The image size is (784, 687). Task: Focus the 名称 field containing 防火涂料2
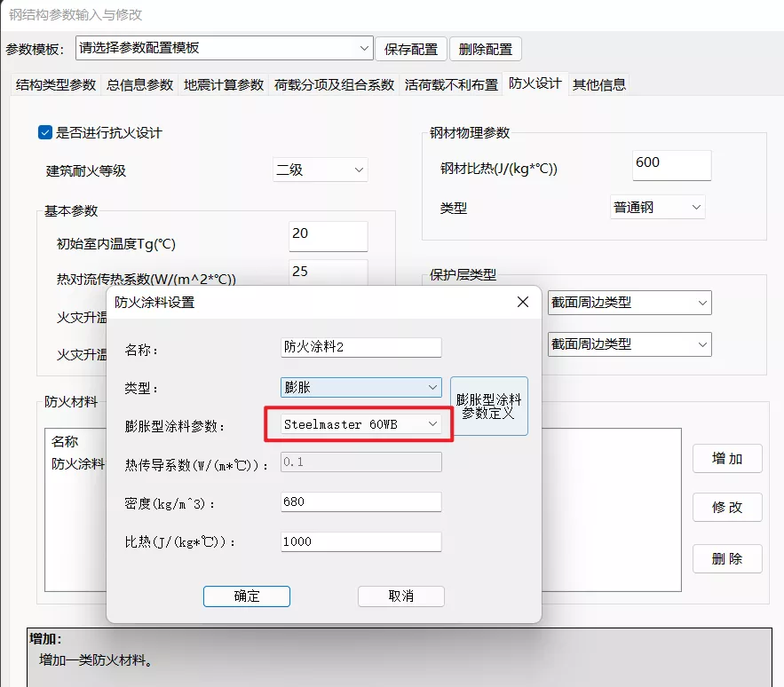[x=360, y=347]
